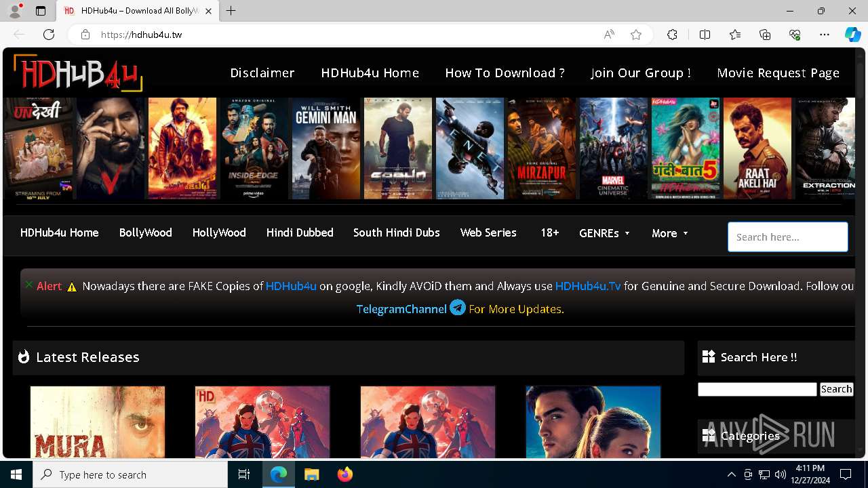The image size is (868, 488).
Task: Open the tab actions menu icon
Action: [41, 11]
